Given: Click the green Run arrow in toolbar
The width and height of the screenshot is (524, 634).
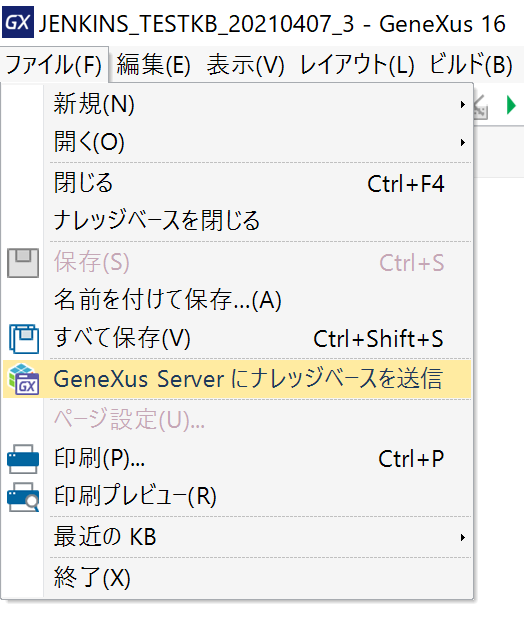Looking at the screenshot, I should pos(511,105).
